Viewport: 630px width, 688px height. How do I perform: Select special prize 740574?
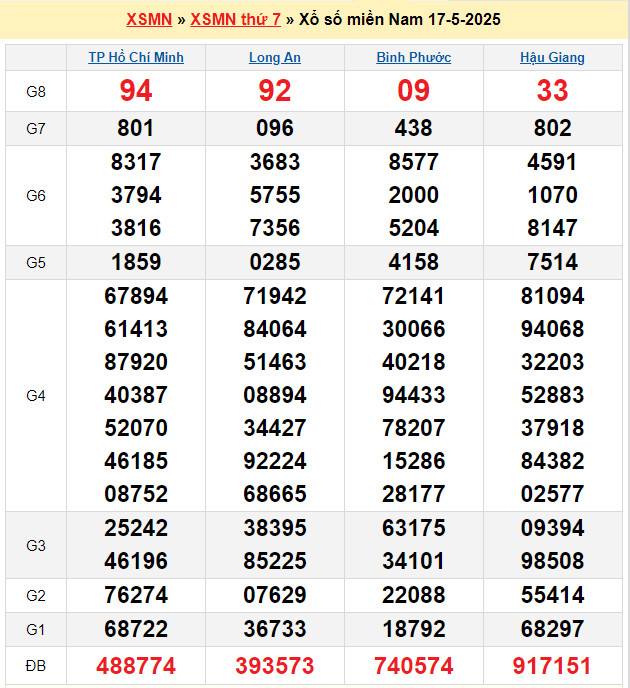click(414, 666)
